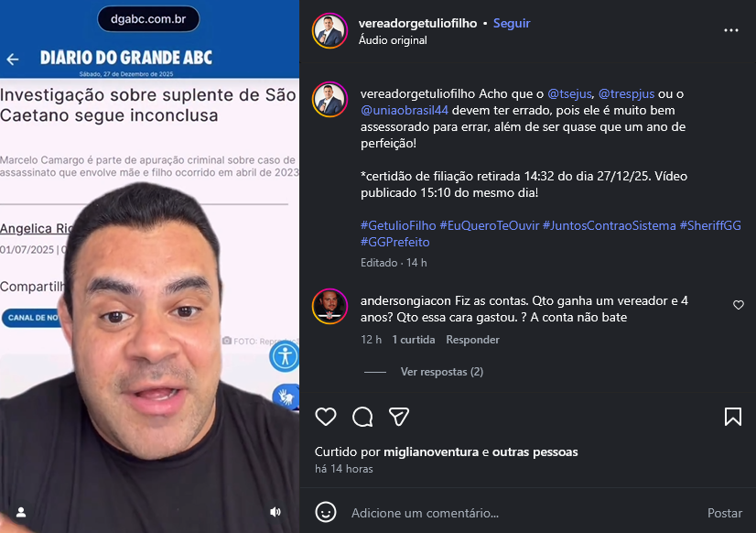View andersongiacon's profile avatar
The height and width of the screenshot is (533, 756).
pyautogui.click(x=329, y=306)
